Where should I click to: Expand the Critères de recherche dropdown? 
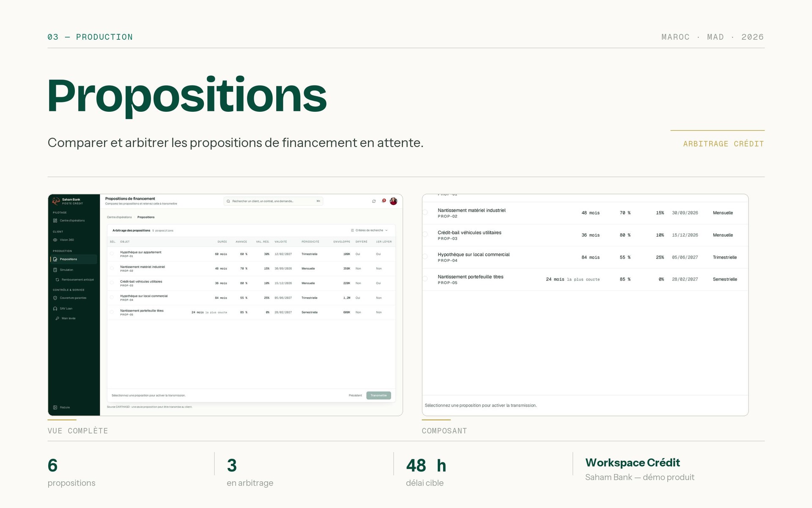coord(369,230)
